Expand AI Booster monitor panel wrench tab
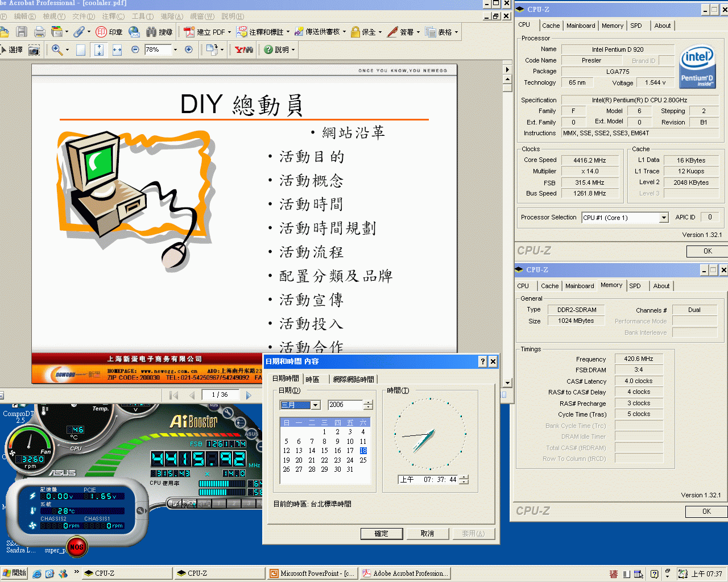The height and width of the screenshot is (582, 728). (140, 510)
